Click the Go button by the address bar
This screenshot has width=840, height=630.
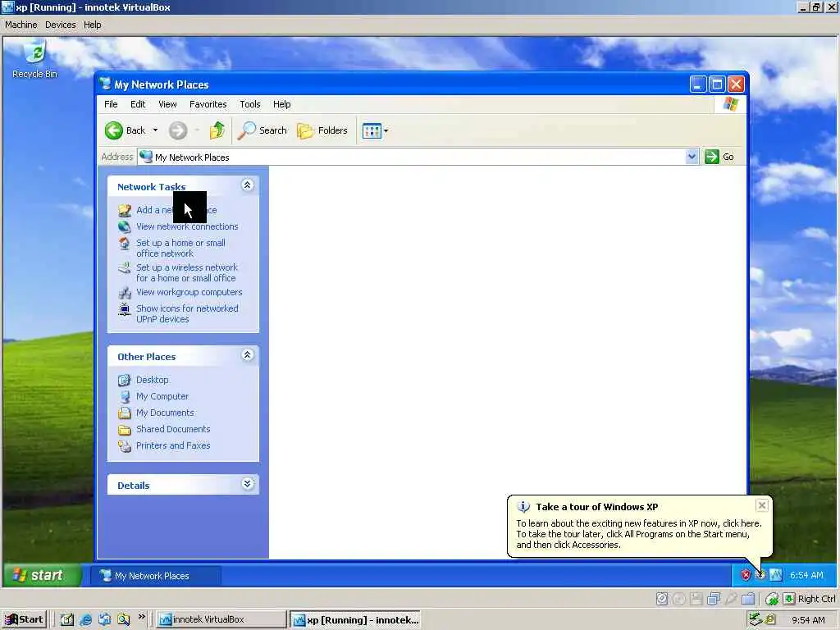tap(719, 157)
